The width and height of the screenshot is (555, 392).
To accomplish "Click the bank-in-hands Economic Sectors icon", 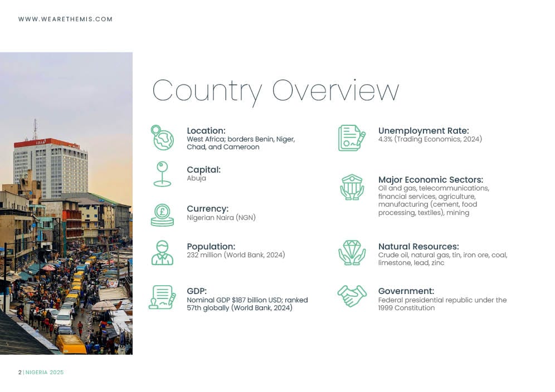I will 352,187.
